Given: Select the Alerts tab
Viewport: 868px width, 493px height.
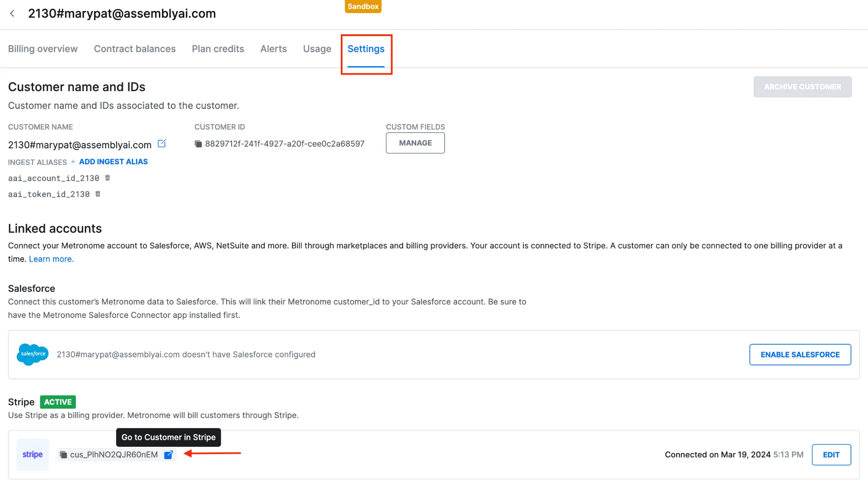Looking at the screenshot, I should (273, 49).
